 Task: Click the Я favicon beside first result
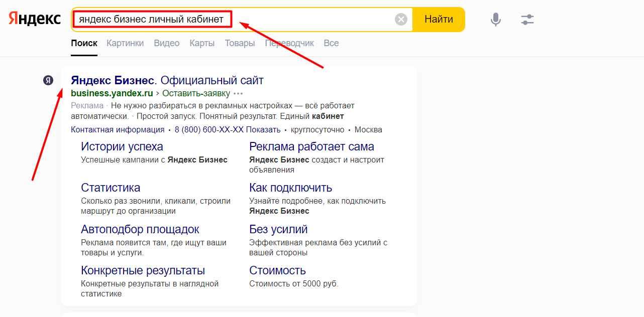48,80
